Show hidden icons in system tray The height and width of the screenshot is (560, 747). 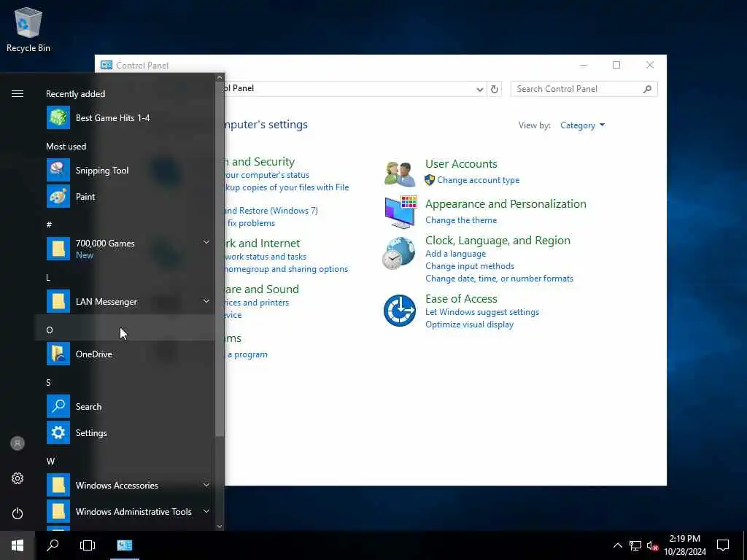pos(617,545)
